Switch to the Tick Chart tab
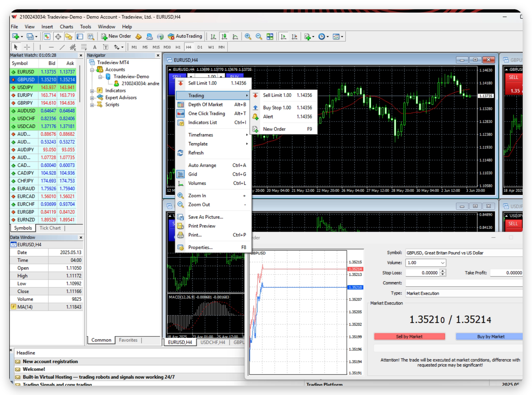Screen dimensions: 532x395 (x=50, y=228)
